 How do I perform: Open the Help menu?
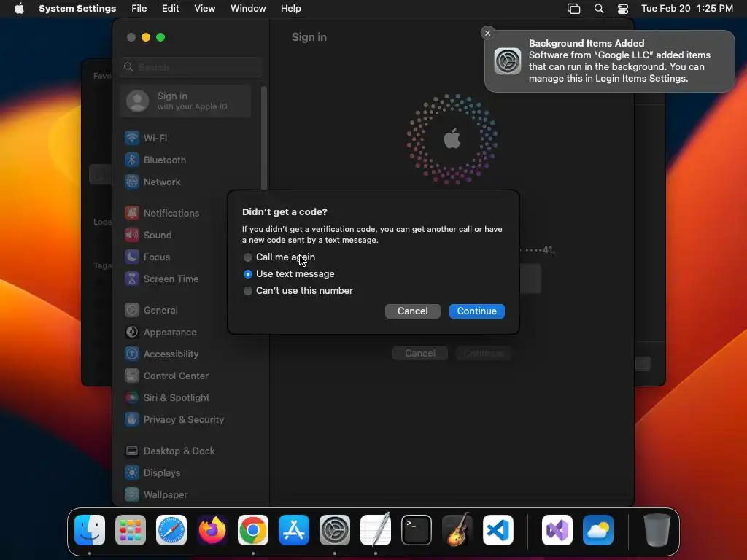coord(290,9)
